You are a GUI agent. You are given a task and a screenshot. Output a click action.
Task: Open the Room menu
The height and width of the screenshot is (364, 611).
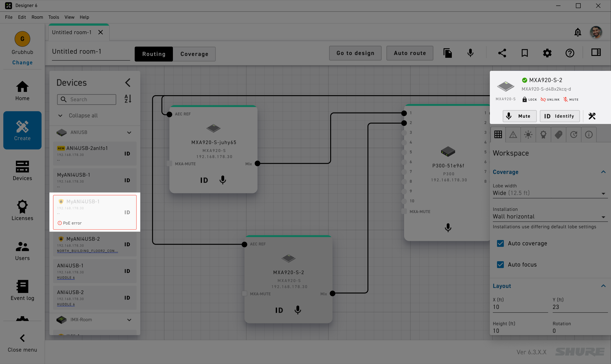pos(37,17)
